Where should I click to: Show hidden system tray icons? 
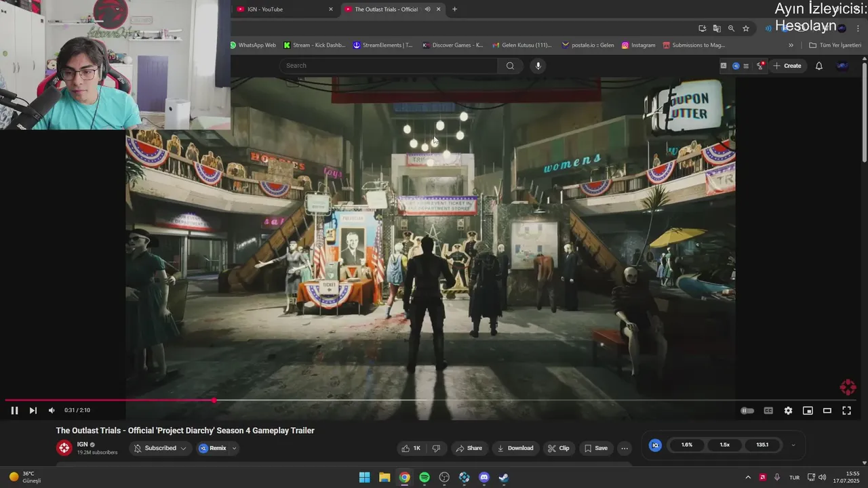[748, 477]
